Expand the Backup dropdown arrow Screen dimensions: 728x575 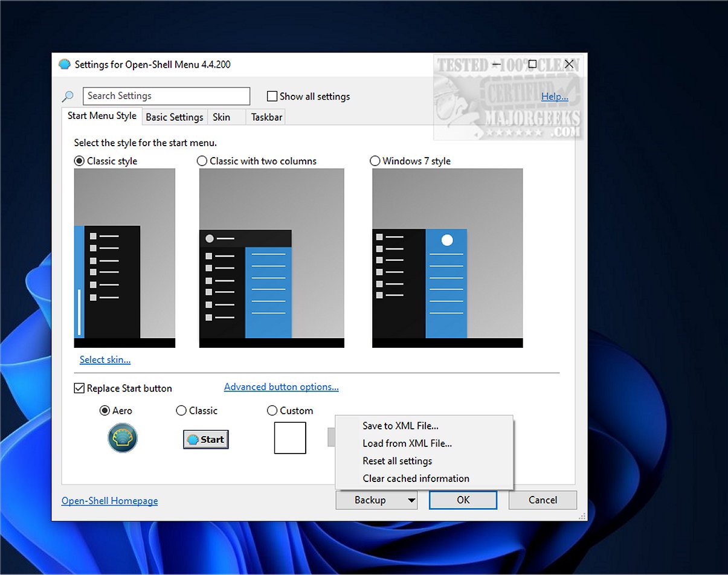click(x=411, y=500)
